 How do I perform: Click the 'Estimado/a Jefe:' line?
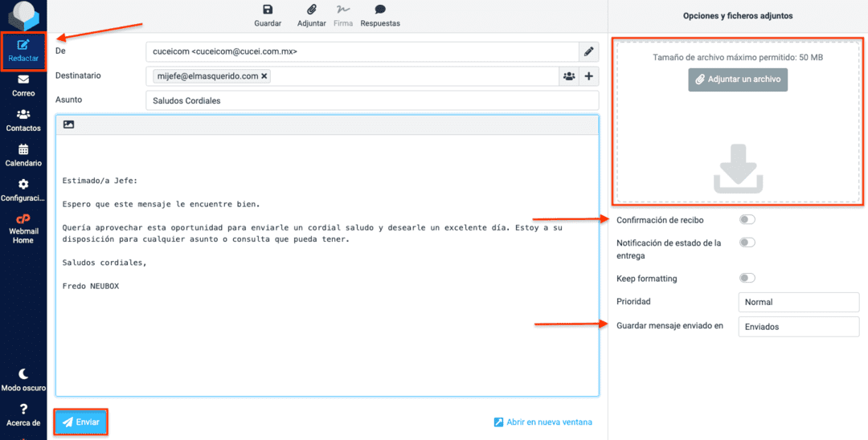click(x=99, y=180)
